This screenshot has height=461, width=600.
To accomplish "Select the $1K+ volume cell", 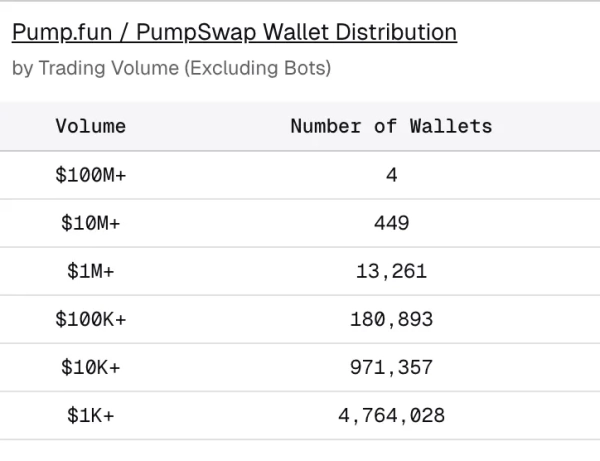I will pyautogui.click(x=91, y=416).
